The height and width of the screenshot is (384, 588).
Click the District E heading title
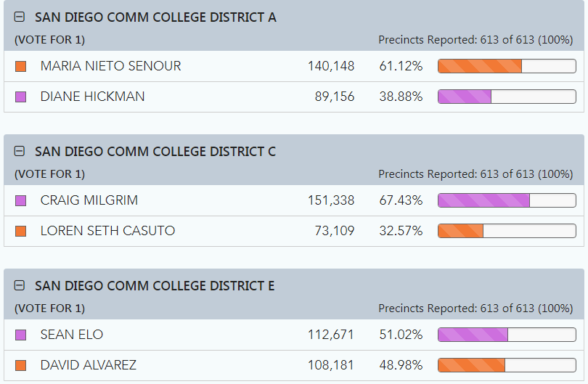click(x=155, y=286)
